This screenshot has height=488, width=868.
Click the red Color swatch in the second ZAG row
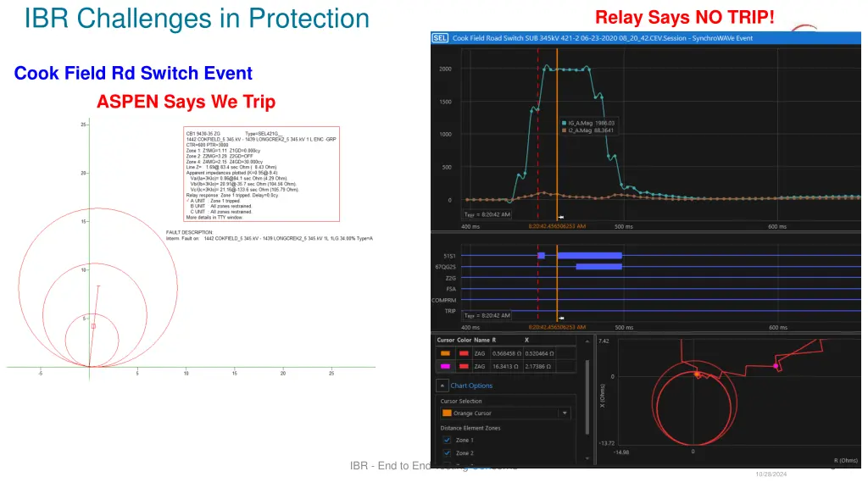click(463, 366)
